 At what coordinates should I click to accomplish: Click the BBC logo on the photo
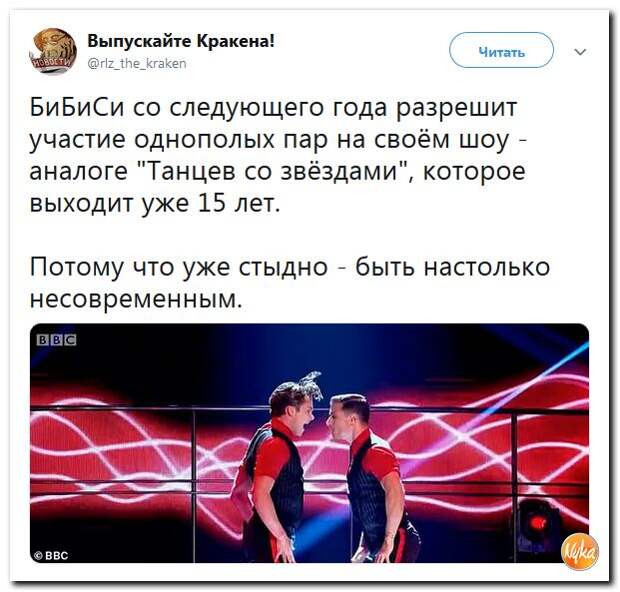56,340
